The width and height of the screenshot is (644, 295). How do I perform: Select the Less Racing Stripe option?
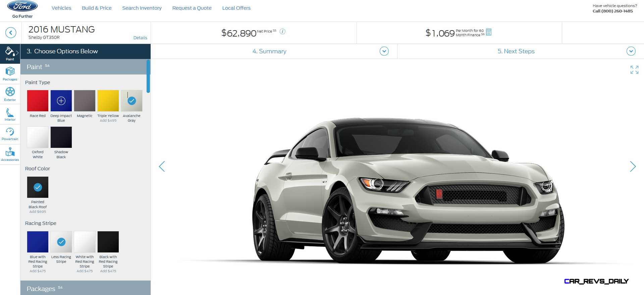pos(61,242)
